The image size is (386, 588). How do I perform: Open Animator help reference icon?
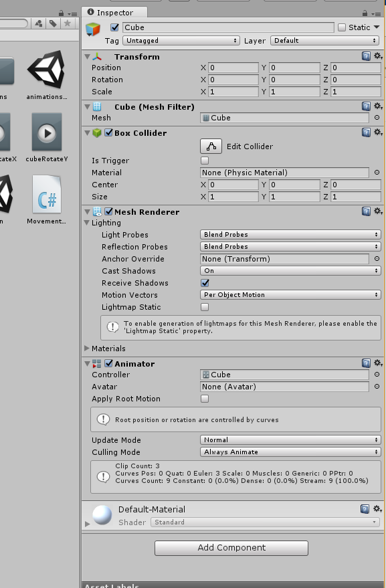(x=366, y=363)
